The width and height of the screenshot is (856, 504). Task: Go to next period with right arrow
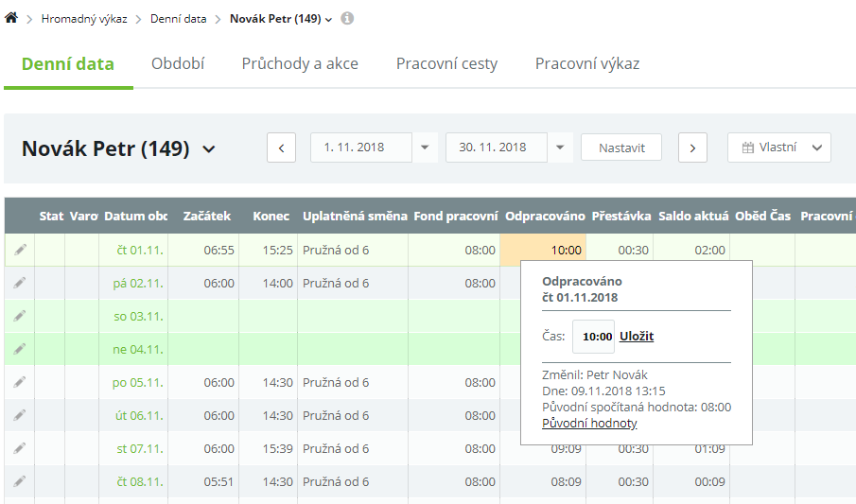coord(692,148)
